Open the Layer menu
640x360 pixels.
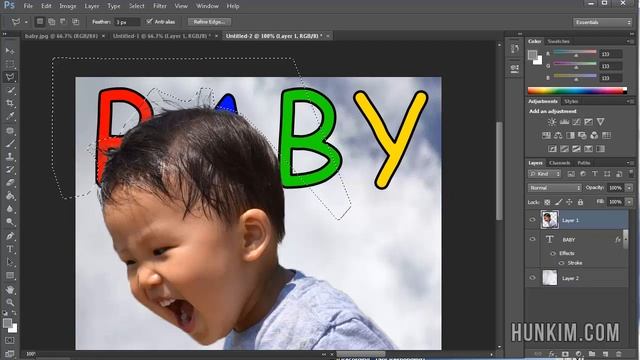pyautogui.click(x=91, y=6)
